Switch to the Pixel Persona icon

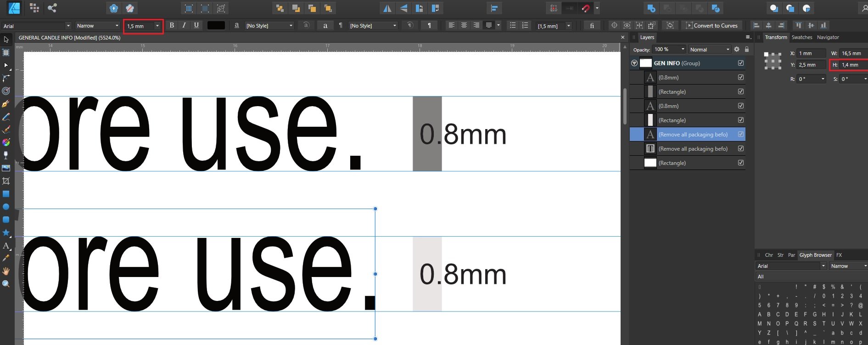point(34,8)
